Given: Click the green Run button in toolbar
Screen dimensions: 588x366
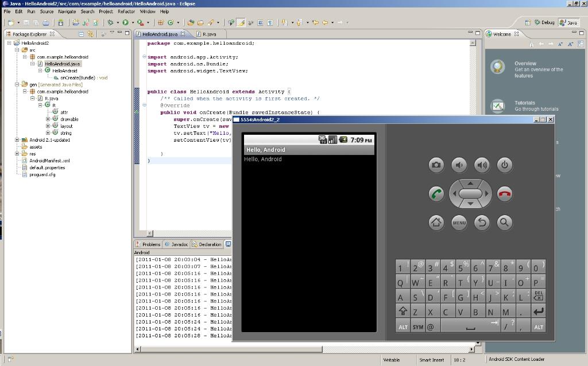Looking at the screenshot, I should tap(125, 22).
